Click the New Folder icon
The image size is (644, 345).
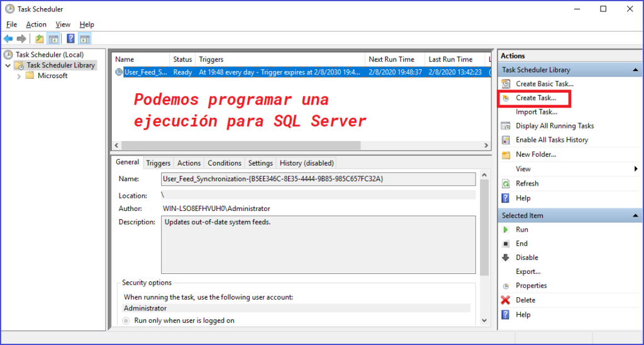click(x=506, y=155)
